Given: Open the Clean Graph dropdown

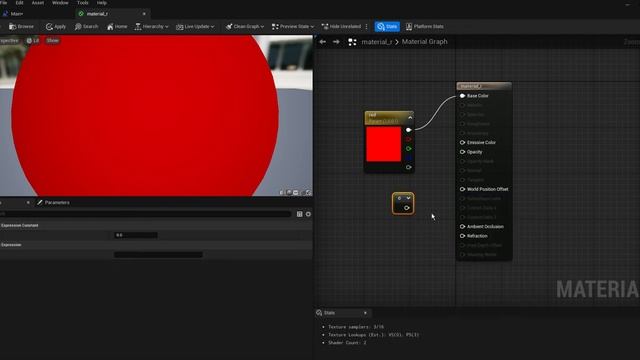Looking at the screenshot, I should point(245,27).
